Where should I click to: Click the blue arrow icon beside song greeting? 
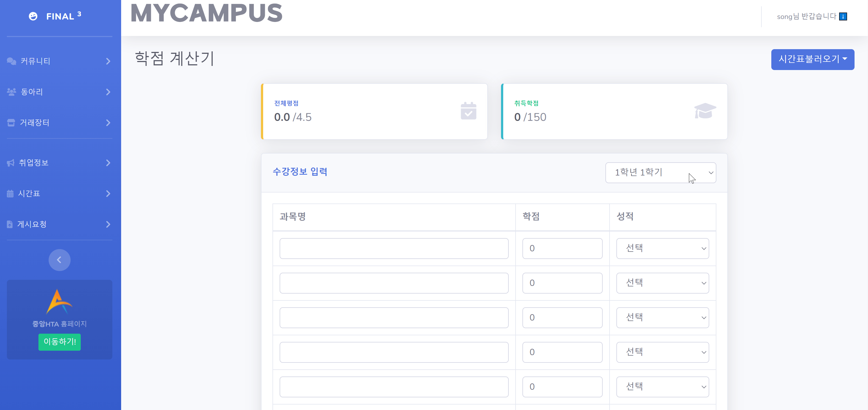[x=843, y=16]
